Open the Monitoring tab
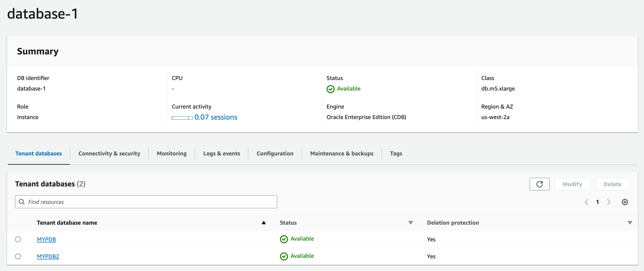Viewport: 644px width, 271px height. [x=172, y=154]
